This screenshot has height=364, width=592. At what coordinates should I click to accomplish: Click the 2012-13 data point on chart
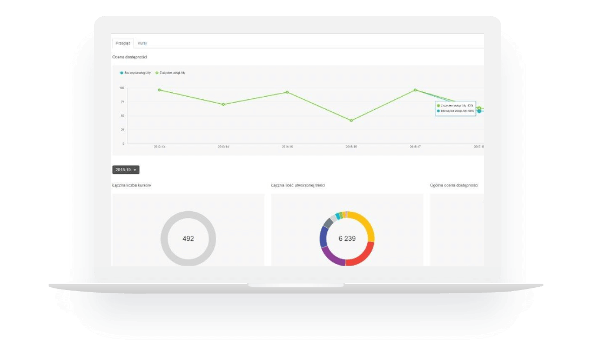[159, 90]
